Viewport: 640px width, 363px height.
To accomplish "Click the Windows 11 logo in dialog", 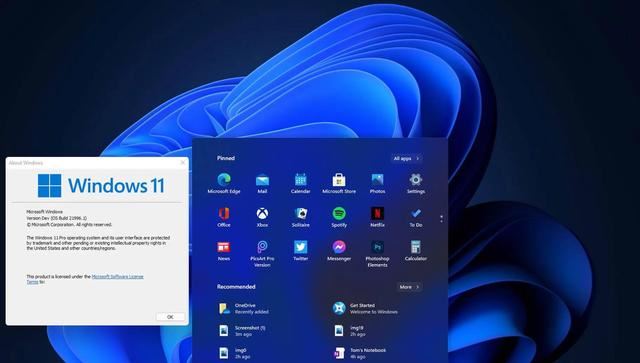I will tap(101, 185).
